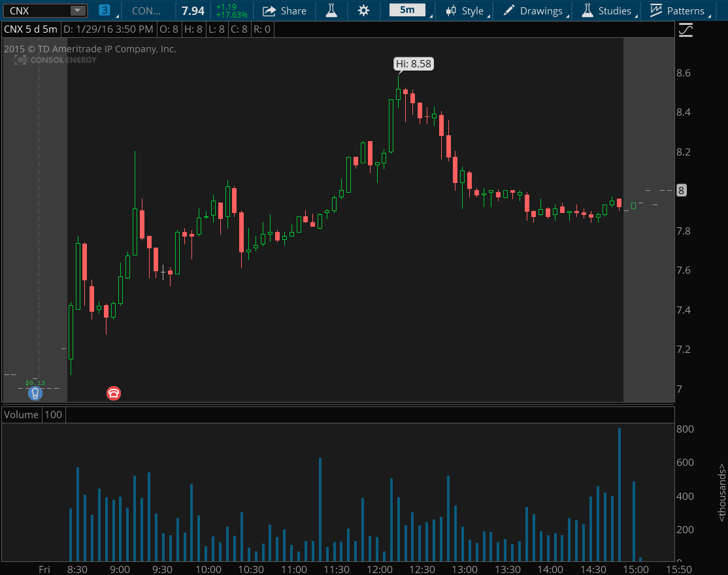
Task: Click the blue linked-color number 3 icon
Action: coord(105,10)
